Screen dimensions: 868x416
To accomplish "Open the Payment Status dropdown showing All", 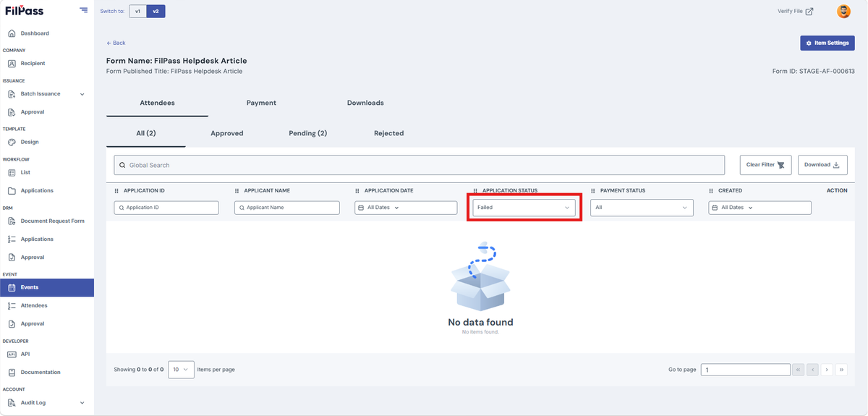I will tap(642, 208).
